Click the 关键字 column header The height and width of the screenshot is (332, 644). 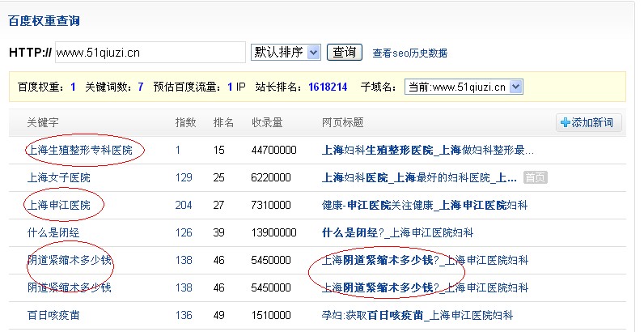(x=43, y=122)
